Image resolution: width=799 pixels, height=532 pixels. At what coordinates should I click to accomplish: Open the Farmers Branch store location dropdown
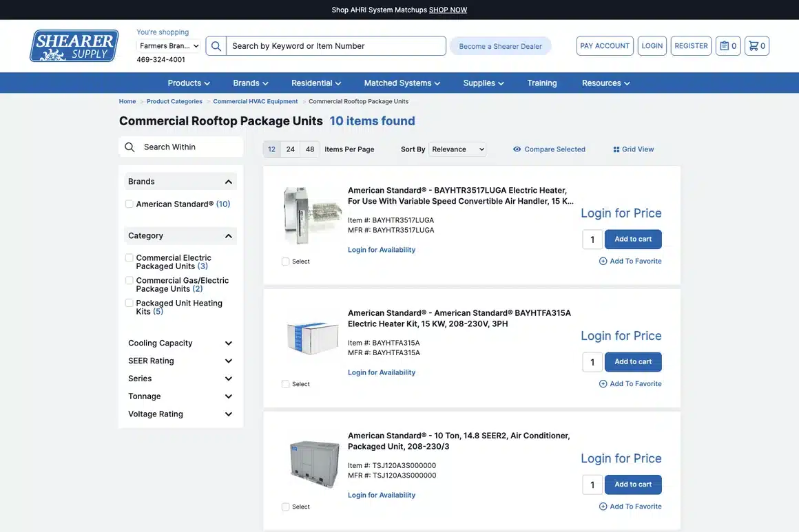click(x=169, y=46)
